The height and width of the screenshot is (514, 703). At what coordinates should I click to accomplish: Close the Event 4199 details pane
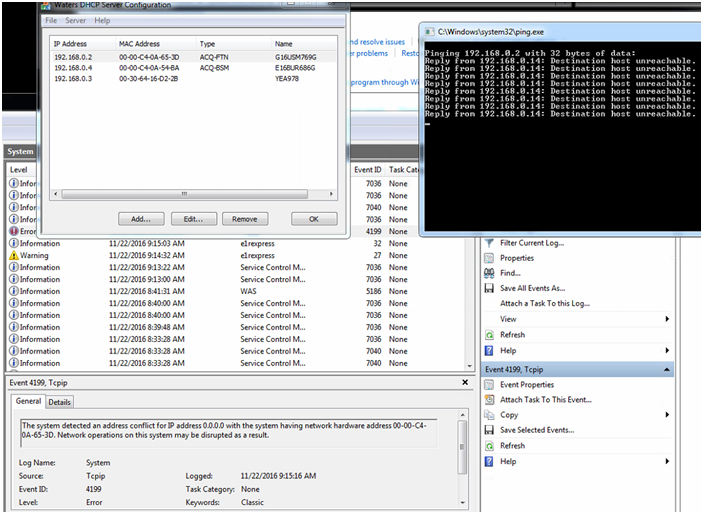click(x=465, y=382)
